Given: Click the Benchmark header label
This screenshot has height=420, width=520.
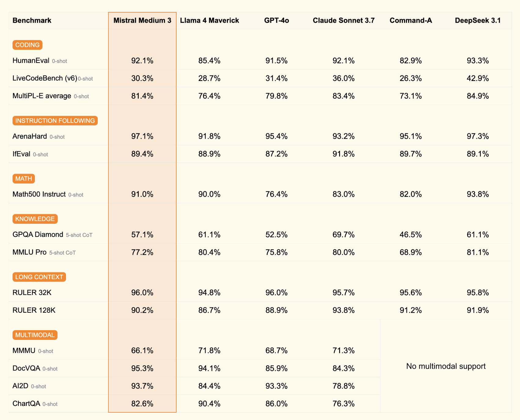Looking at the screenshot, I should [x=32, y=20].
